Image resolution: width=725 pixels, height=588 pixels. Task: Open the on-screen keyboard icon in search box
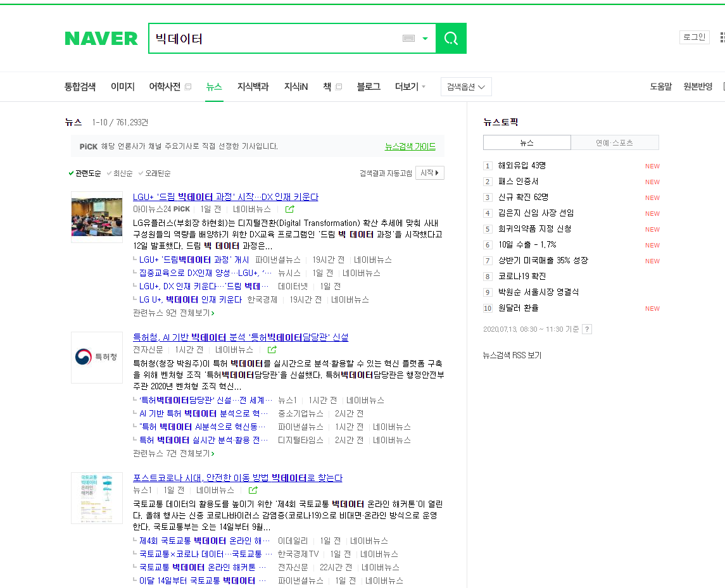(x=409, y=39)
